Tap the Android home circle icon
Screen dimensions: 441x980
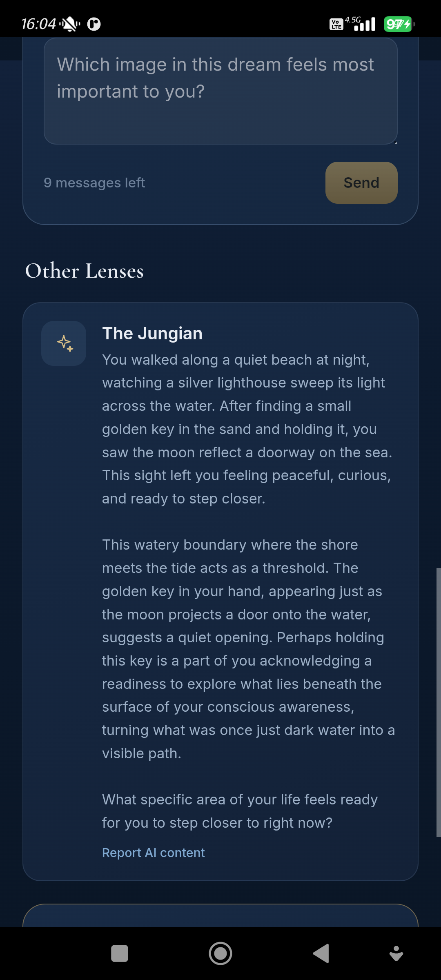pyautogui.click(x=220, y=954)
